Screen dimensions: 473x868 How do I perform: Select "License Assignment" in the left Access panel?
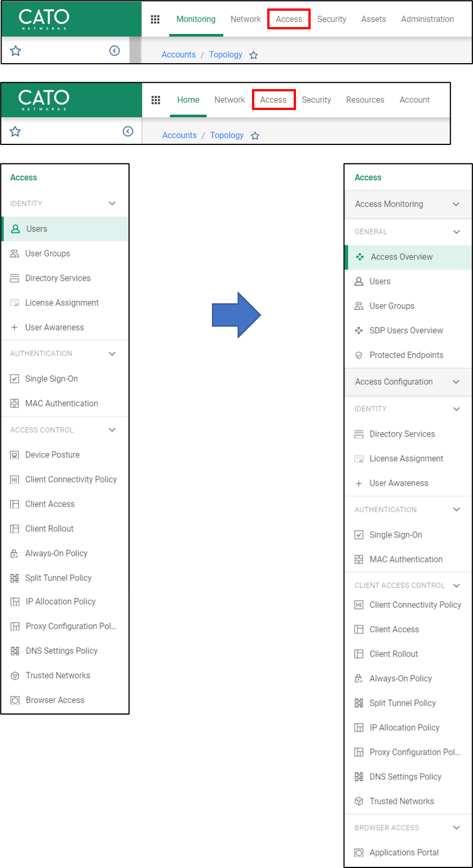pos(65,303)
